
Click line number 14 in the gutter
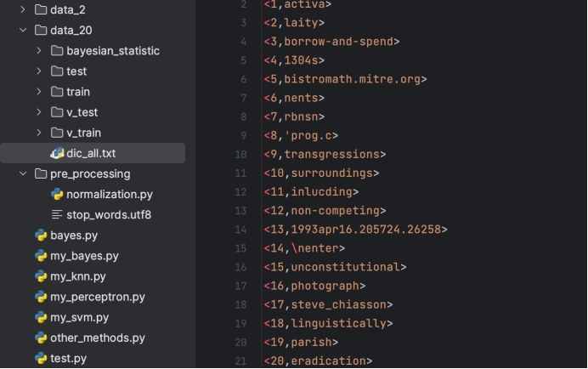click(x=241, y=230)
